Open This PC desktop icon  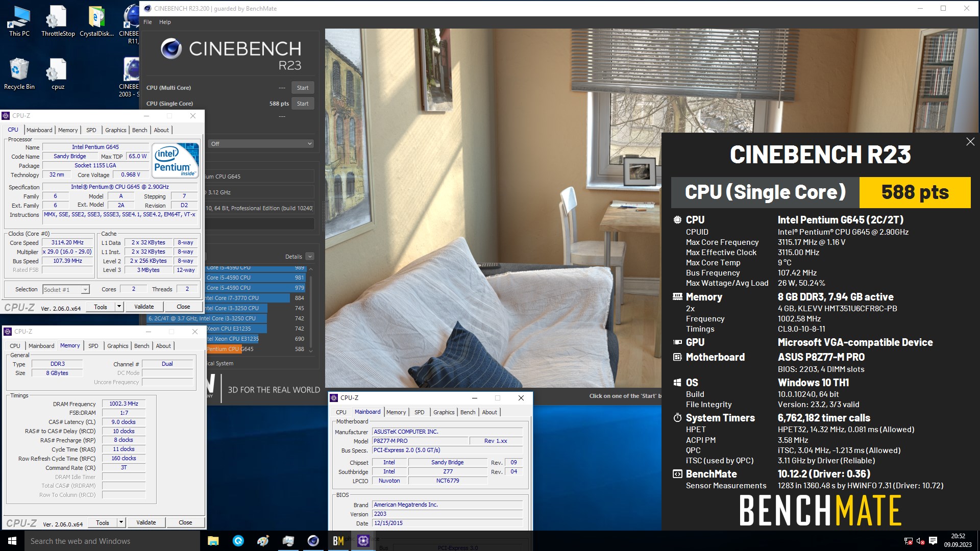coord(19,21)
